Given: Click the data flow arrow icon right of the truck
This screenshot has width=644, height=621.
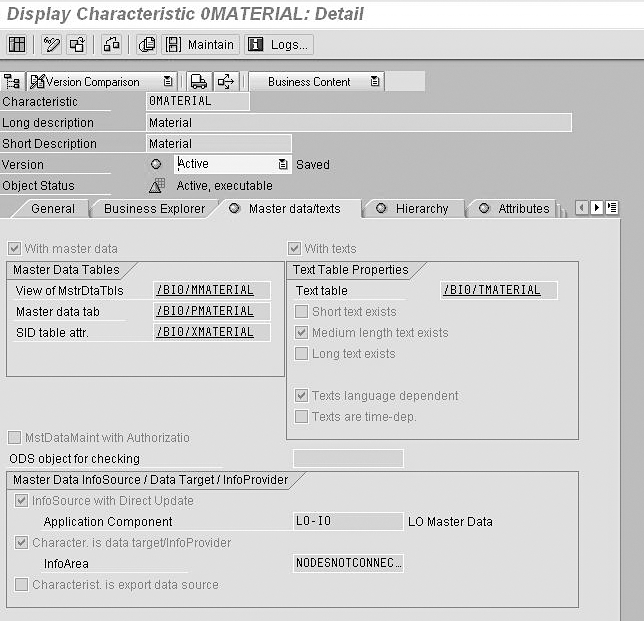Looking at the screenshot, I should 226,82.
